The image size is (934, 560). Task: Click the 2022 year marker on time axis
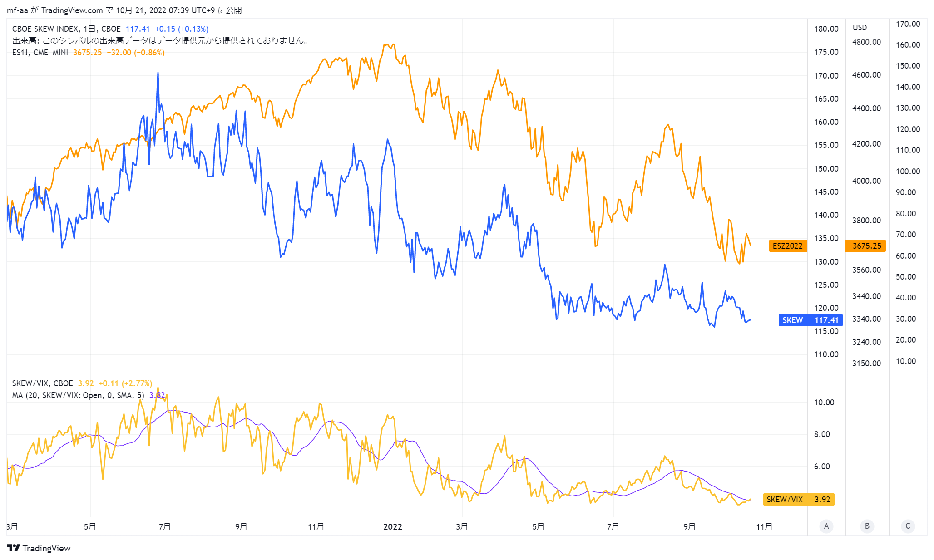coord(393,526)
